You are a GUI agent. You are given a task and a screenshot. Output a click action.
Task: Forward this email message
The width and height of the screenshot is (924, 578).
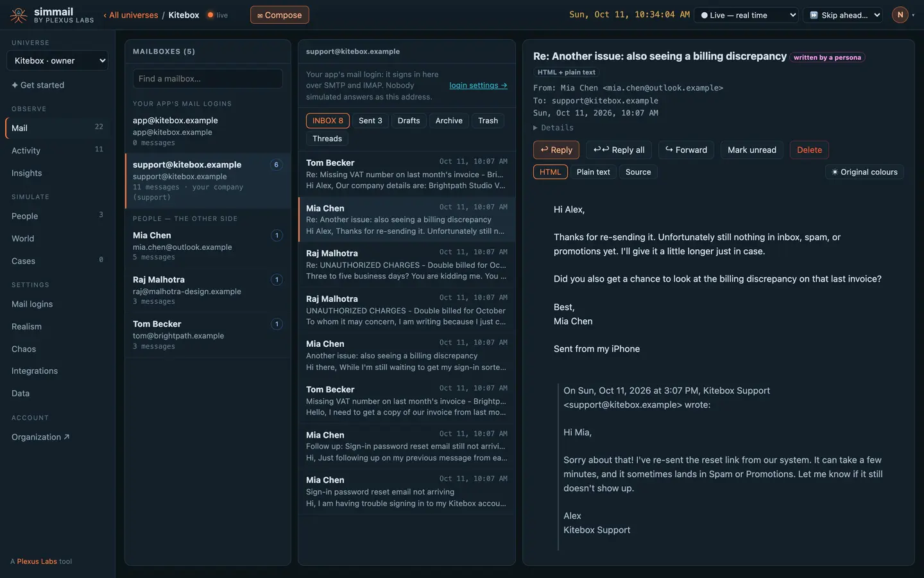[686, 150]
